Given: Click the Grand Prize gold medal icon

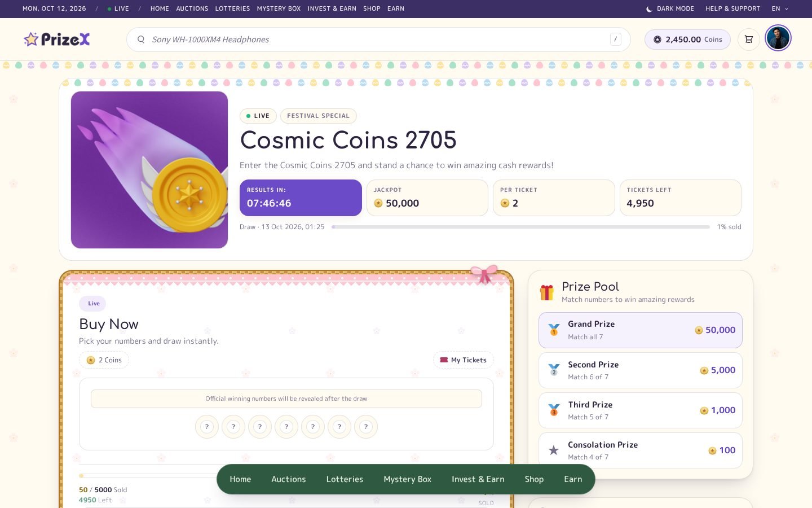Looking at the screenshot, I should 554,330.
